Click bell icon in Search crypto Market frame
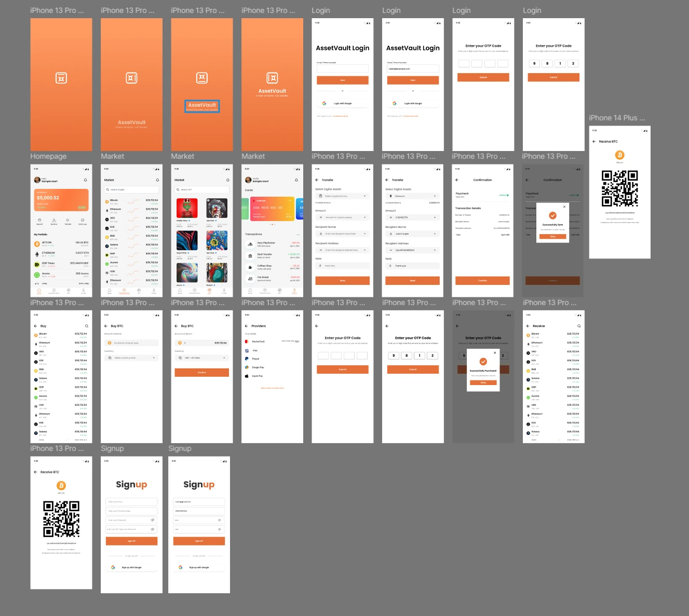Viewport: 689px width, 616px height. tap(157, 180)
